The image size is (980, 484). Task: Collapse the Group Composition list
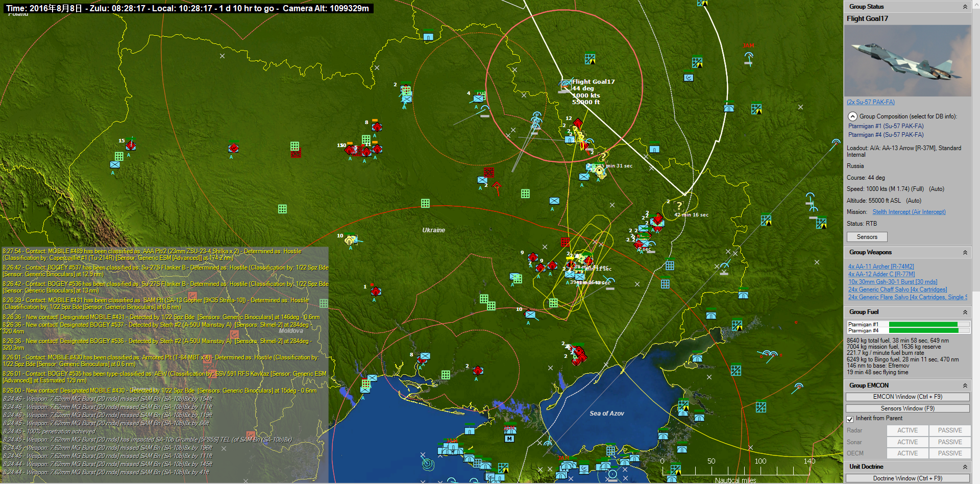point(852,116)
